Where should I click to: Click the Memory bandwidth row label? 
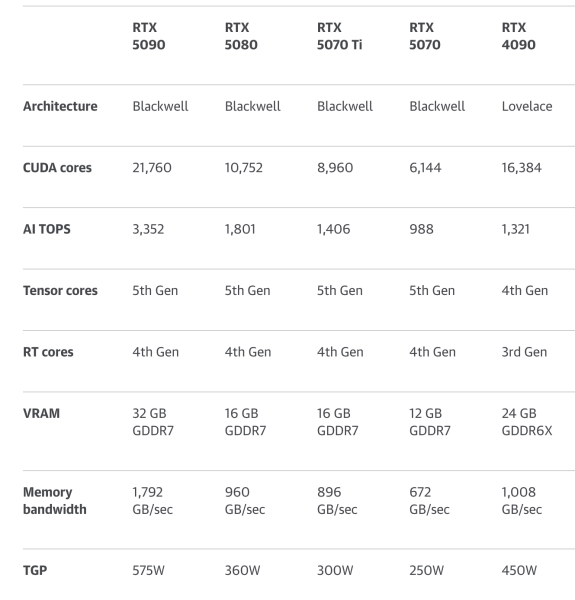pyautogui.click(x=55, y=501)
